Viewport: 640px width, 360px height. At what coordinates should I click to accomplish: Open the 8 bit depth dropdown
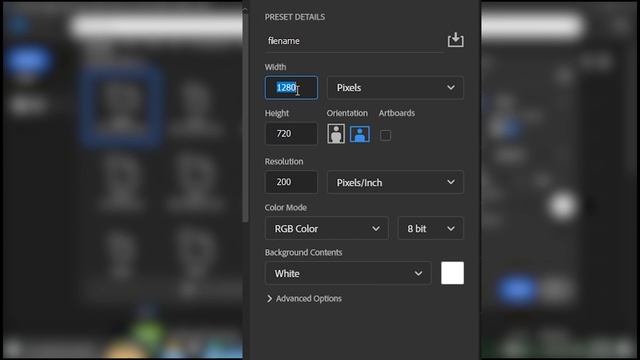pyautogui.click(x=430, y=229)
